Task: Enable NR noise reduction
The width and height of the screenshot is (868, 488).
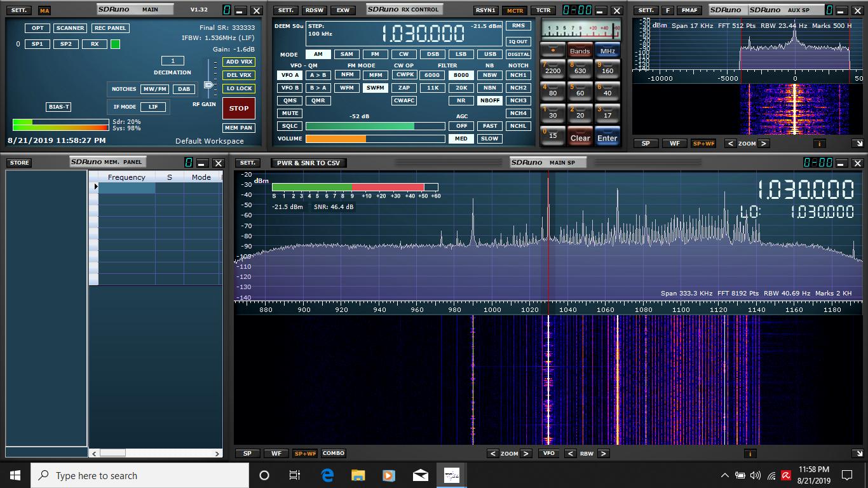Action: pyautogui.click(x=461, y=100)
